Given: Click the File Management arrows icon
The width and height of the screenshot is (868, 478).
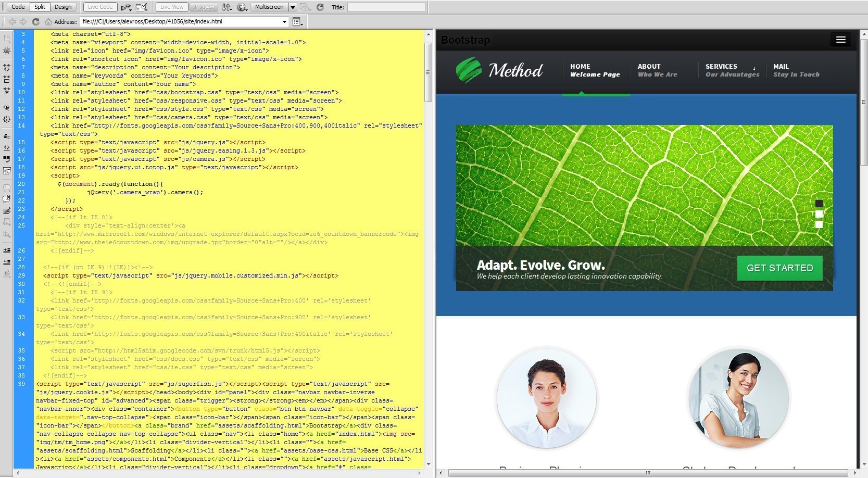Looking at the screenshot, I should 227,7.
